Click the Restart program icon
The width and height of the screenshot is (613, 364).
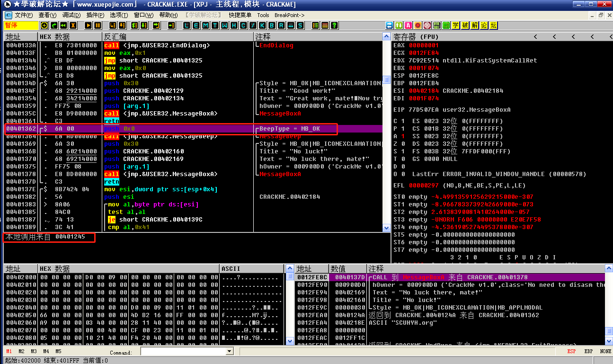[64, 25]
